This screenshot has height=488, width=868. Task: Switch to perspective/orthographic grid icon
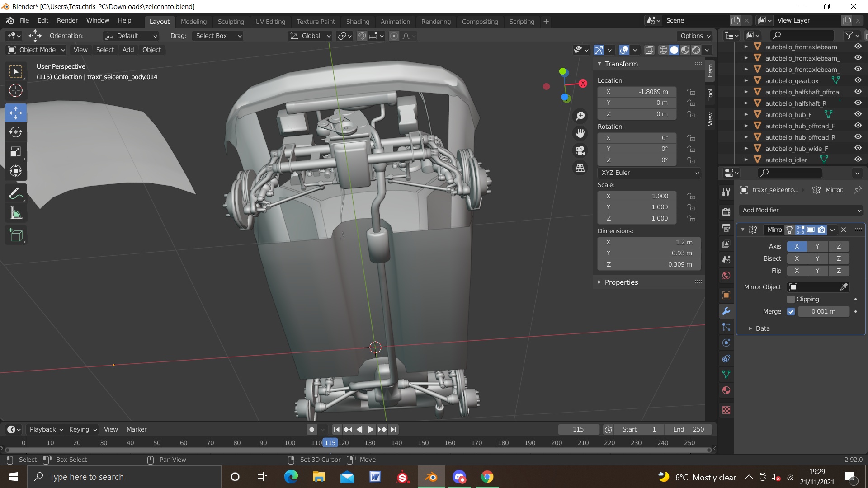(x=580, y=168)
